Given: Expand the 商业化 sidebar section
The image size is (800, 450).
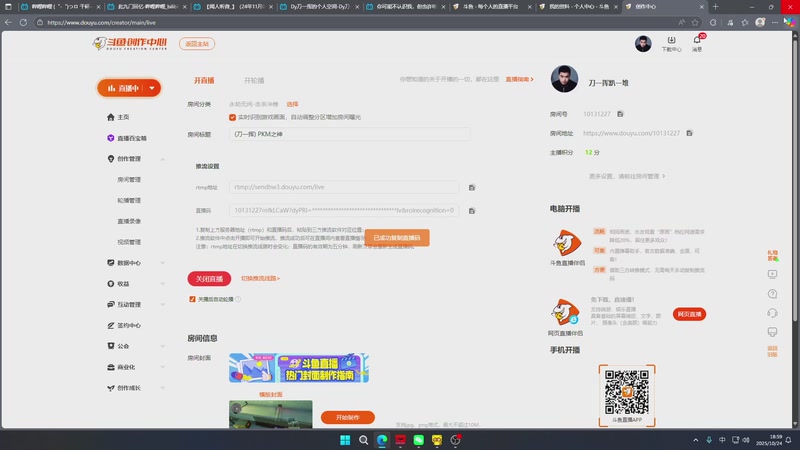Looking at the screenshot, I should [162, 367].
